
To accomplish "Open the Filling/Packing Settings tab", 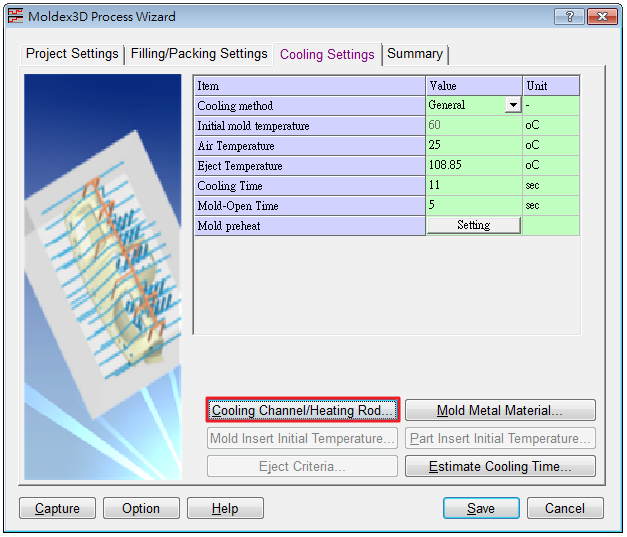I will tap(199, 54).
